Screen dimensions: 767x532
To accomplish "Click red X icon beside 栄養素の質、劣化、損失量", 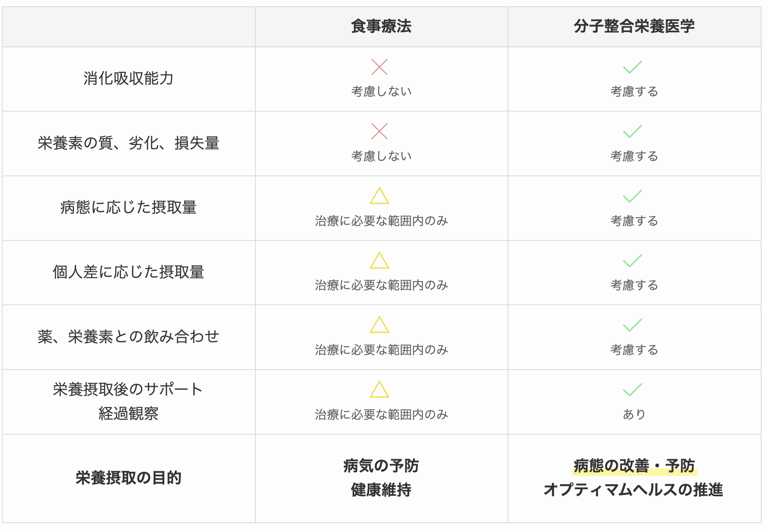I will (x=379, y=132).
